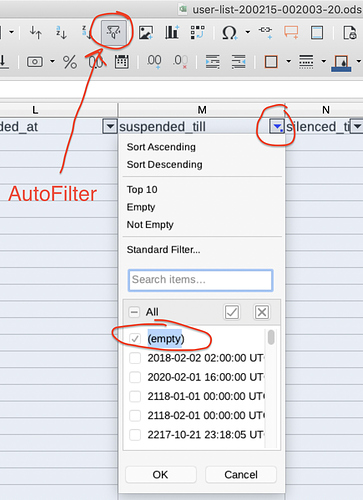Image resolution: width=363 pixels, height=500 pixels.
Task: Click the filter list scrollbar
Action: [x=271, y=337]
